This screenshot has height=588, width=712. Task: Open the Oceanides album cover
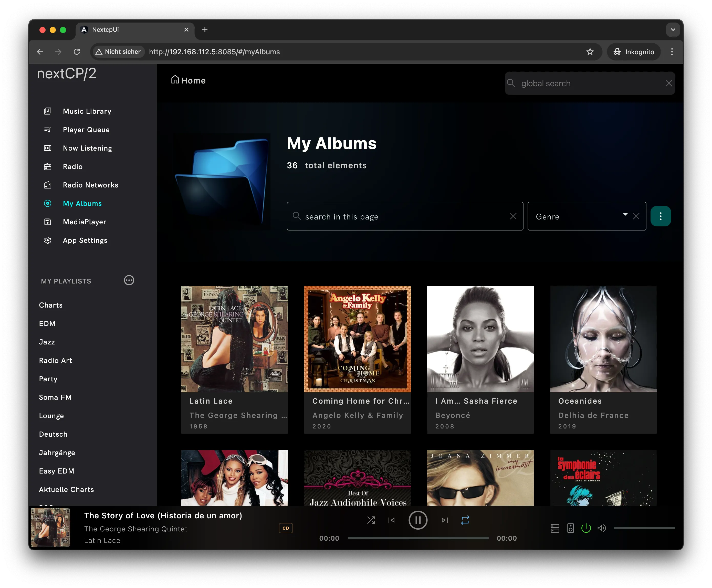603,339
